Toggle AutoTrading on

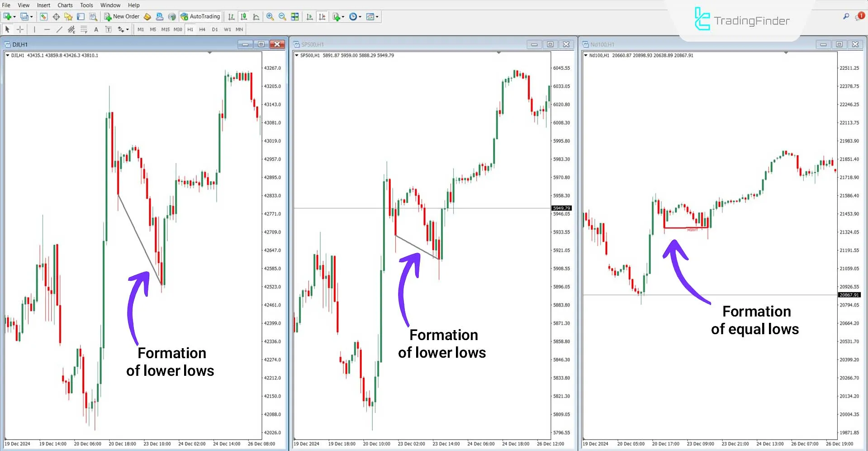click(200, 16)
